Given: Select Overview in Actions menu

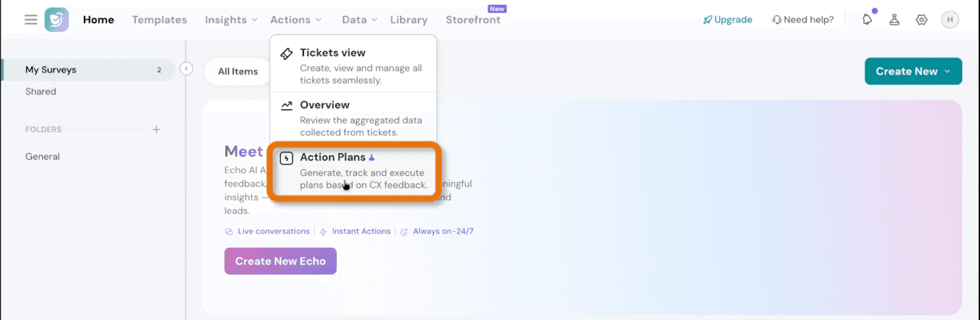Looking at the screenshot, I should (353, 118).
